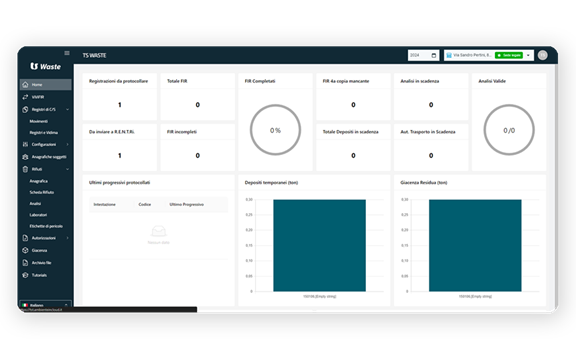The image size is (576, 362).
Task: Expand the Autorizzazioni submenu
Action: (67, 238)
